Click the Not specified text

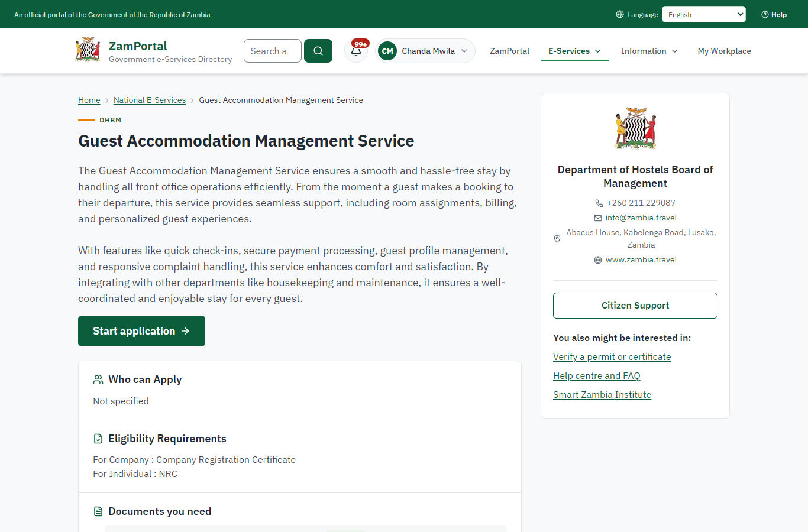coord(121,401)
